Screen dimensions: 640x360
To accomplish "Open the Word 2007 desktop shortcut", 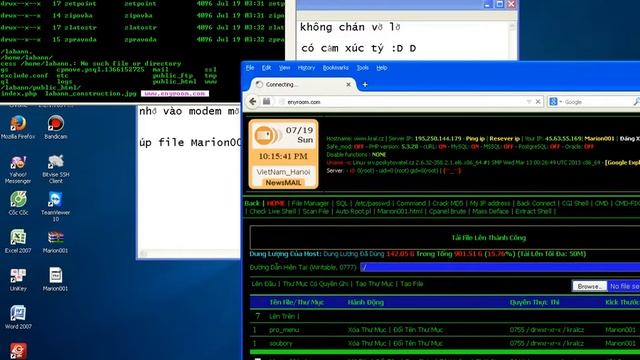I will pos(18,317).
